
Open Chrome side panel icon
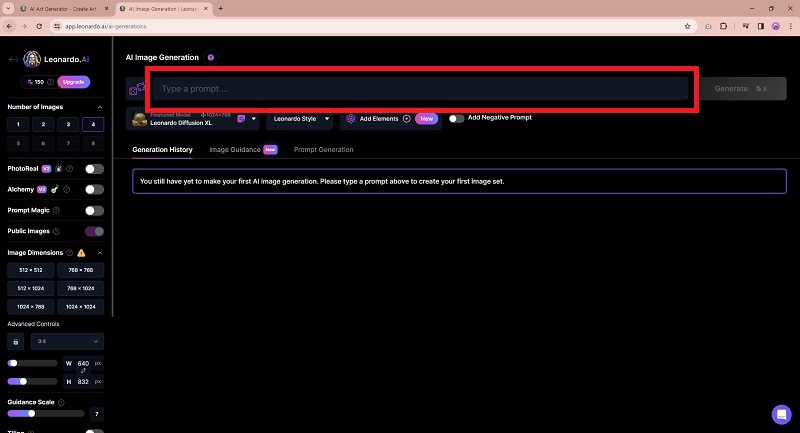(x=761, y=26)
